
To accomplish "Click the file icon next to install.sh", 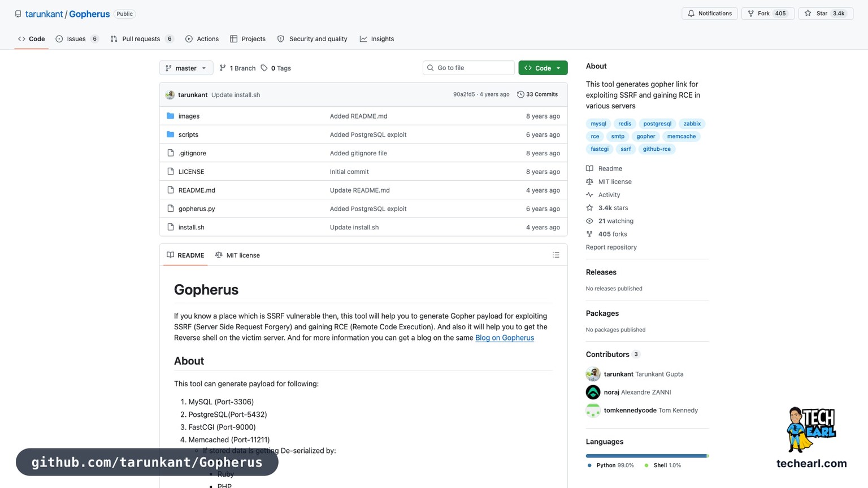I will click(171, 227).
